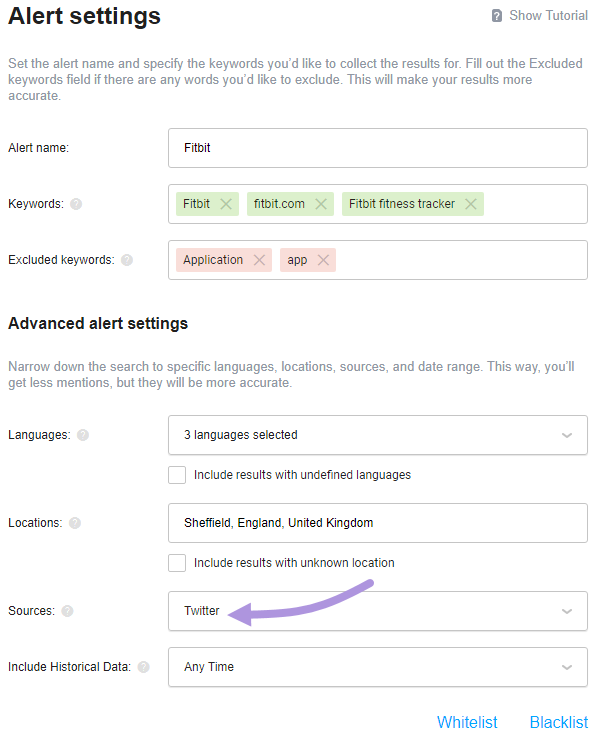Image resolution: width=596 pixels, height=735 pixels.
Task: Open help icon next to Languages
Action: 83,435
